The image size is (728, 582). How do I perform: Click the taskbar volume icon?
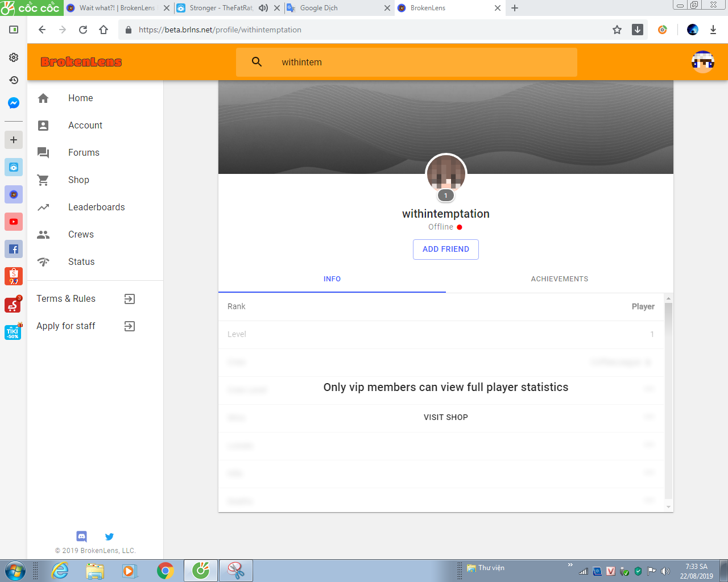(x=665, y=571)
